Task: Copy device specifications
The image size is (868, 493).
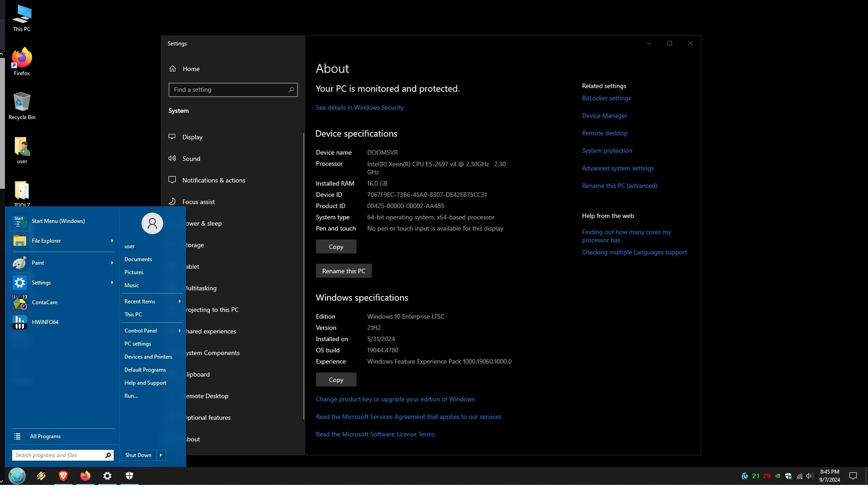Action: (x=336, y=247)
